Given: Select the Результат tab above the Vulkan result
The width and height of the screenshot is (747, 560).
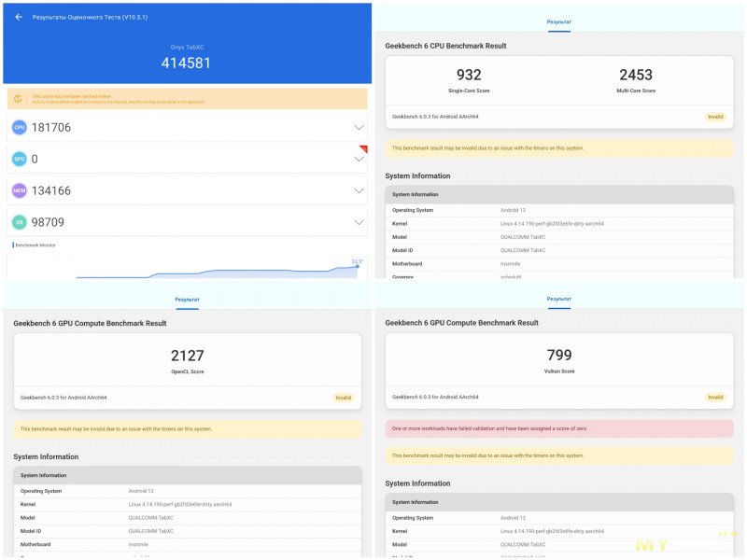Looking at the screenshot, I should click(x=558, y=300).
